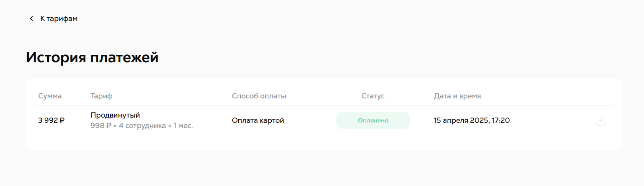Click the date 15 апреля 2025, 17:20
The image size is (644, 186).
[x=472, y=120]
